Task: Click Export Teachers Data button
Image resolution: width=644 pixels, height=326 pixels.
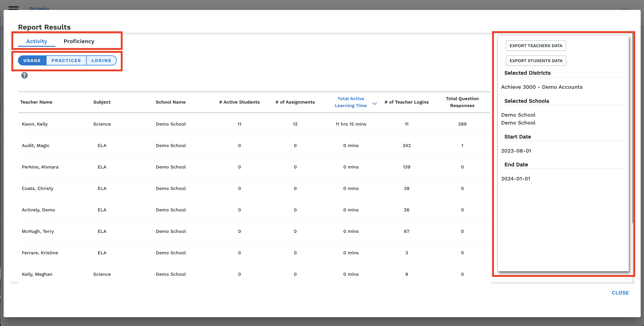Action: tap(536, 45)
